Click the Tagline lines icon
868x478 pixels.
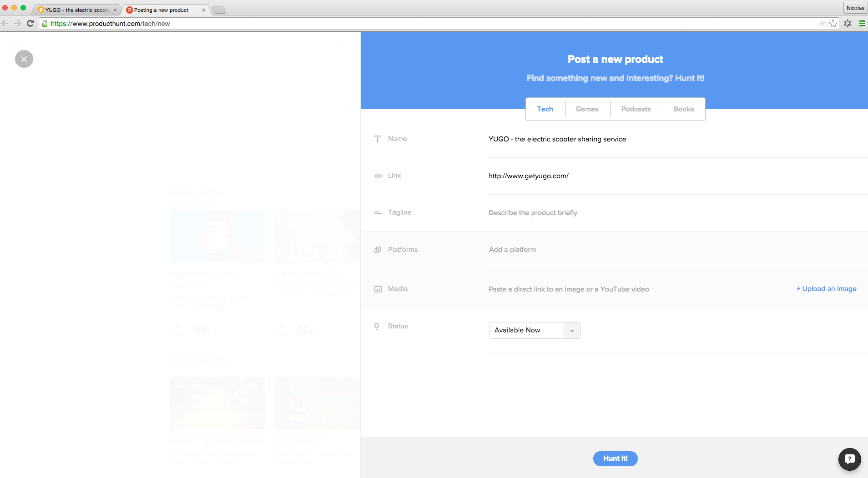tap(378, 212)
